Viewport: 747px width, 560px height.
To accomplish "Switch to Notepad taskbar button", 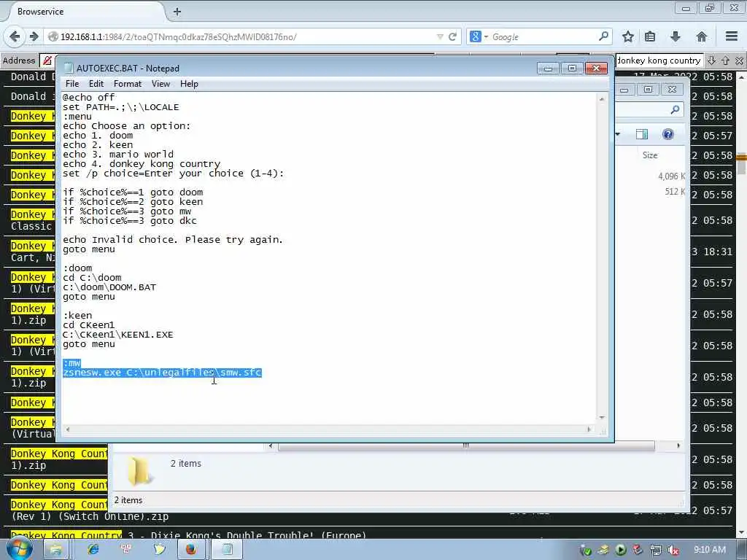I will point(227,550).
